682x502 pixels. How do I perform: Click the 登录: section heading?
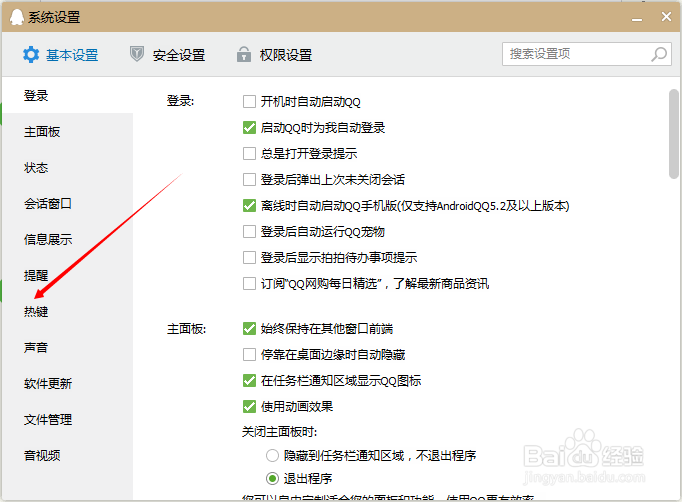click(x=180, y=101)
